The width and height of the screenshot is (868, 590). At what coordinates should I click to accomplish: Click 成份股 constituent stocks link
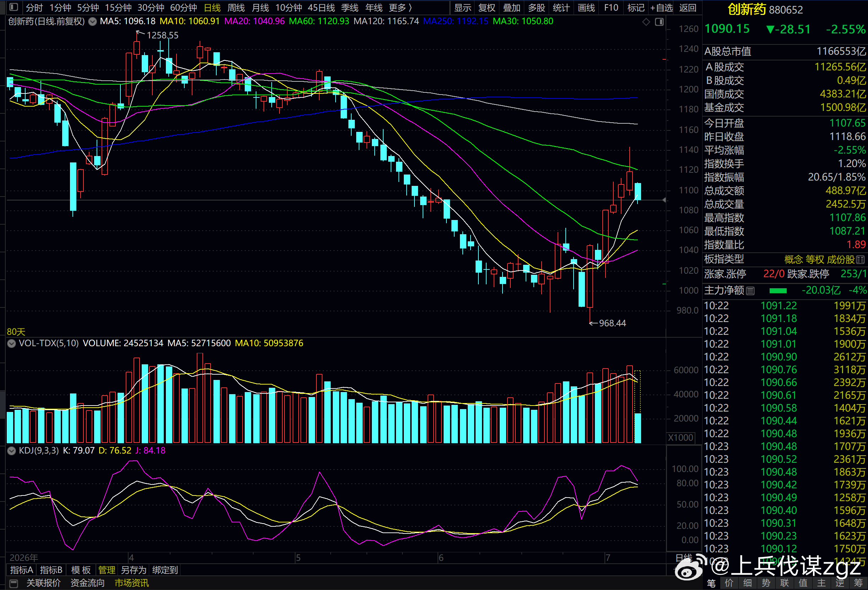[x=841, y=259]
